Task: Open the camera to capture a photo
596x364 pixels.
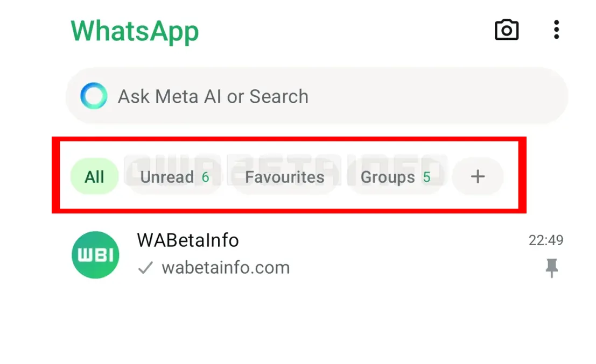Action: [507, 31]
